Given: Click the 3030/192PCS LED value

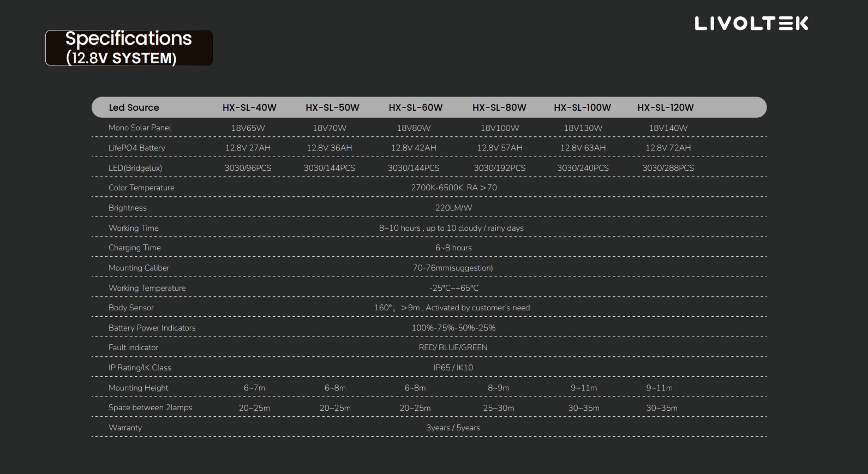Looking at the screenshot, I should coord(500,168).
